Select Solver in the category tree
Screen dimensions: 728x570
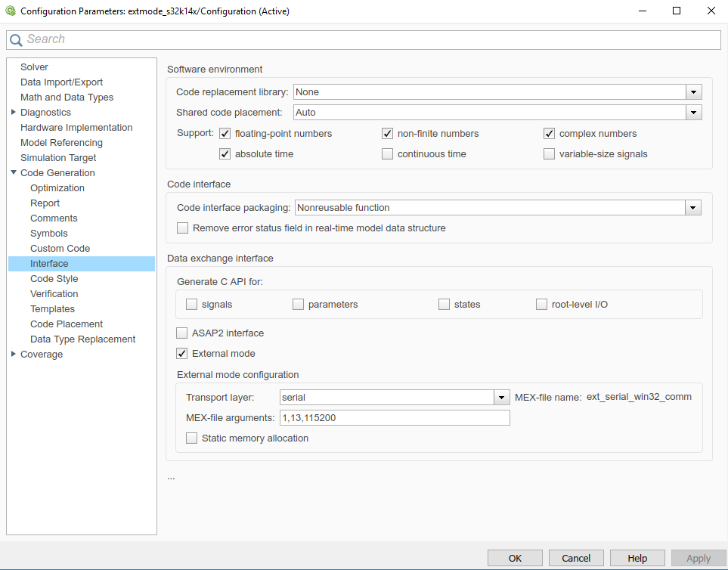(x=34, y=67)
